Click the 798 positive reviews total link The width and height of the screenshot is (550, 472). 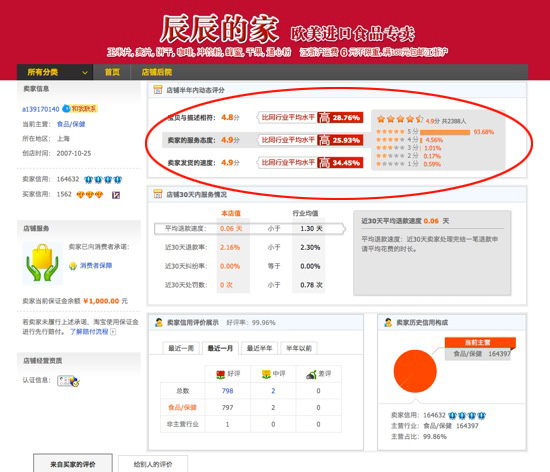coord(227,391)
